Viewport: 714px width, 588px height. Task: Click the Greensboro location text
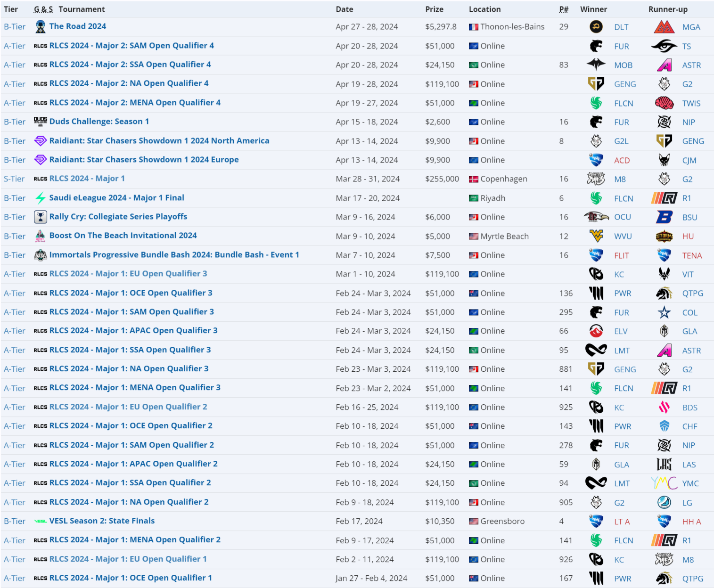pyautogui.click(x=502, y=521)
